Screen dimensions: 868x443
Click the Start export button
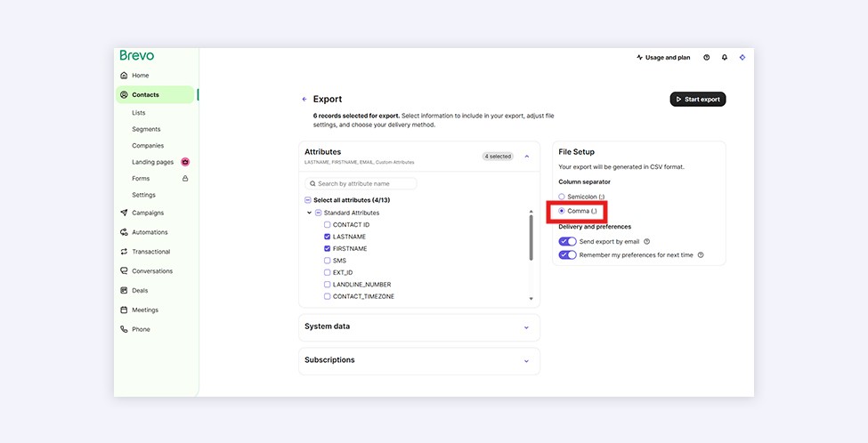(697, 99)
